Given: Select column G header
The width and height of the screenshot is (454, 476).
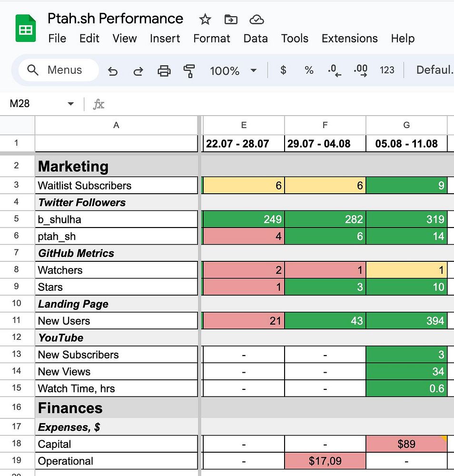Looking at the screenshot, I should tap(406, 125).
